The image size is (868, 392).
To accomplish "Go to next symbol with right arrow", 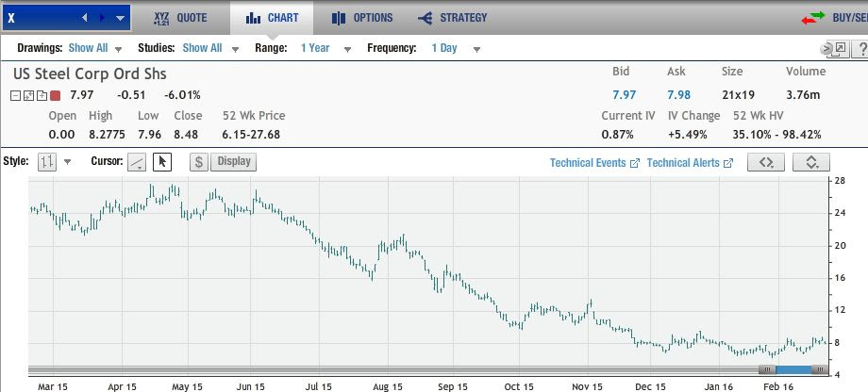I will pyautogui.click(x=102, y=18).
